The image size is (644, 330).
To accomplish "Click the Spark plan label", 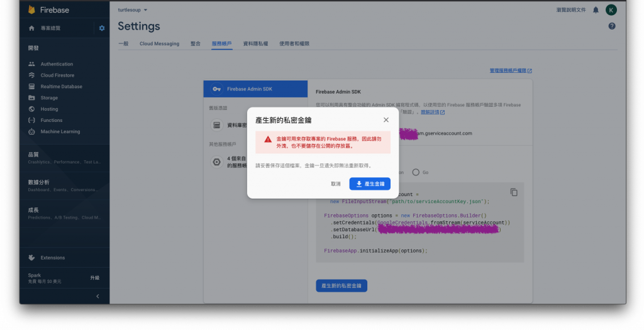I will click(x=35, y=275).
